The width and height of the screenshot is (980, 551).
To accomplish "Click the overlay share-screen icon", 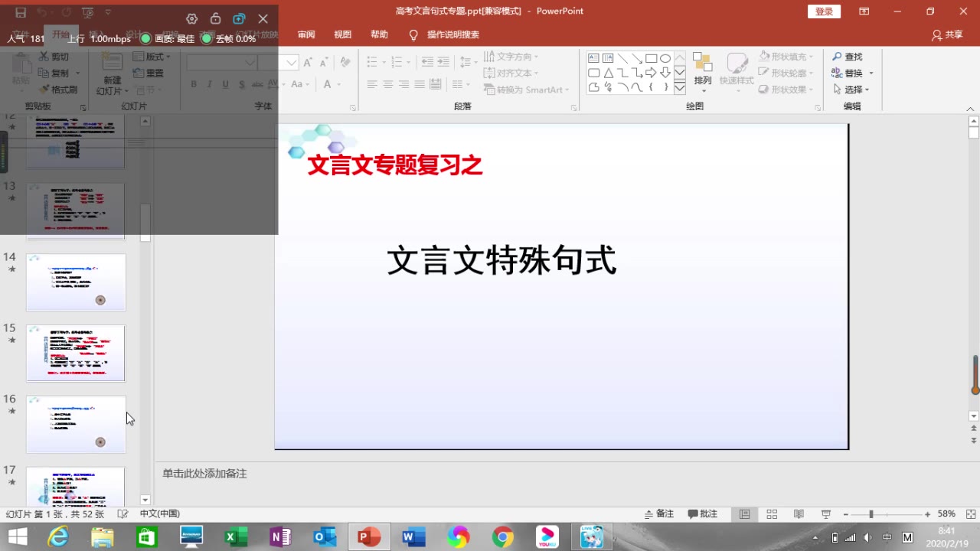I will [239, 18].
